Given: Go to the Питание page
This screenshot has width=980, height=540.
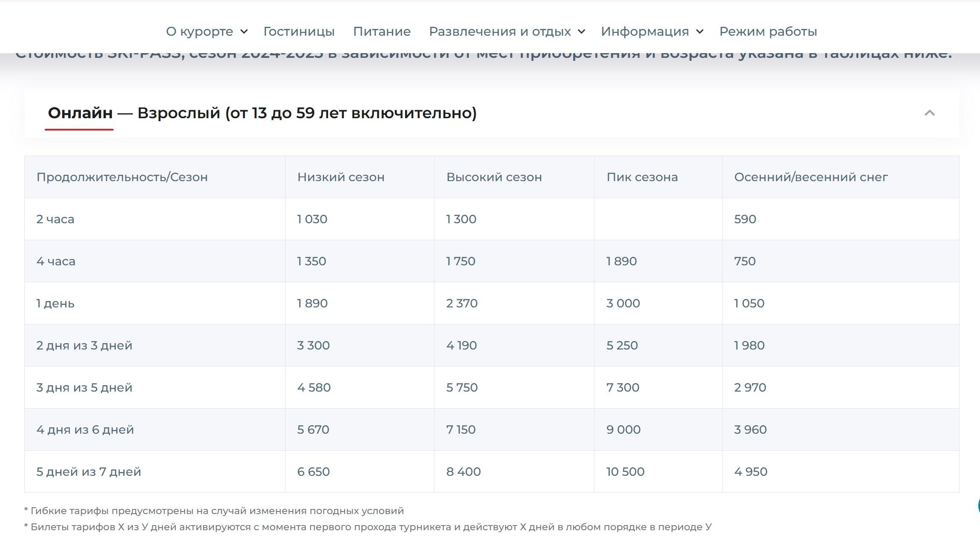Looking at the screenshot, I should click(x=382, y=31).
